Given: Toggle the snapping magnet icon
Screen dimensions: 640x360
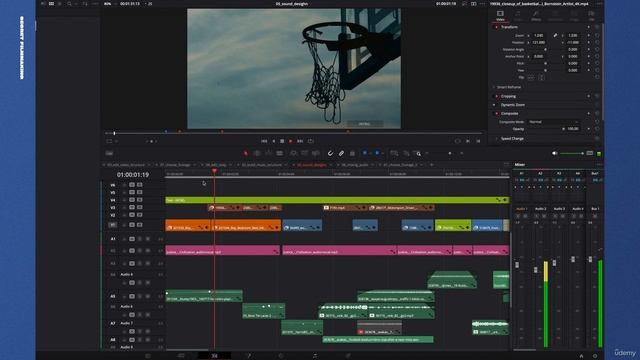Looking at the screenshot, I should tap(330, 153).
